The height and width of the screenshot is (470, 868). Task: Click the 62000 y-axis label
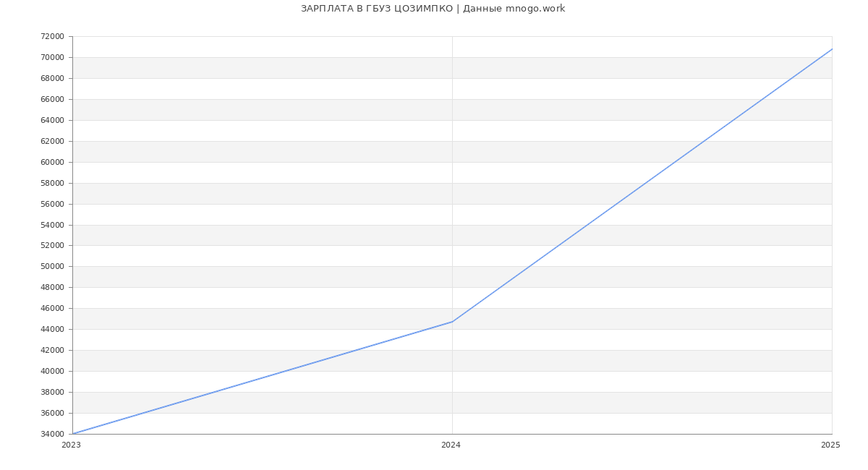point(53,142)
